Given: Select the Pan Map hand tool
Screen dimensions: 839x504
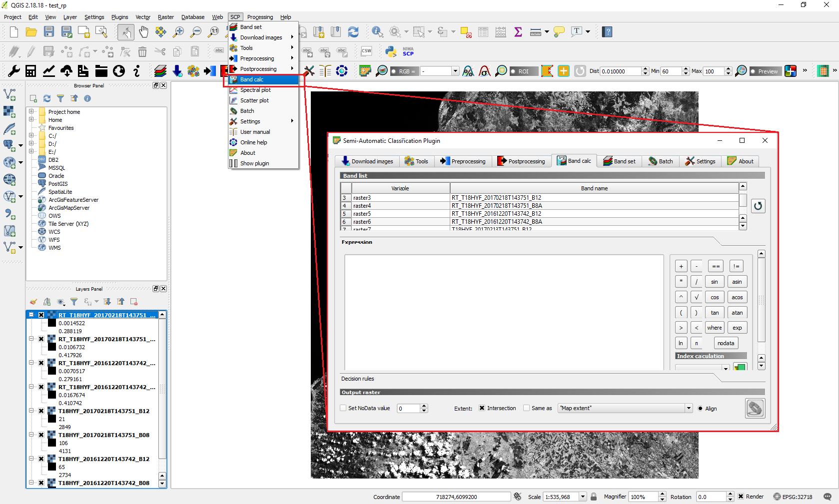Looking at the screenshot, I should tap(143, 32).
